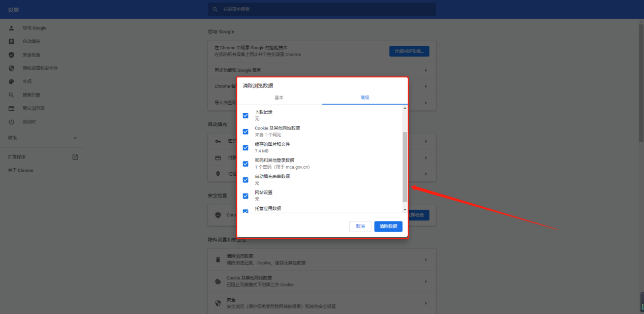This screenshot has width=644, height=314.
Task: Open the 您与 Google sidebar section
Action: pyautogui.click(x=35, y=28)
